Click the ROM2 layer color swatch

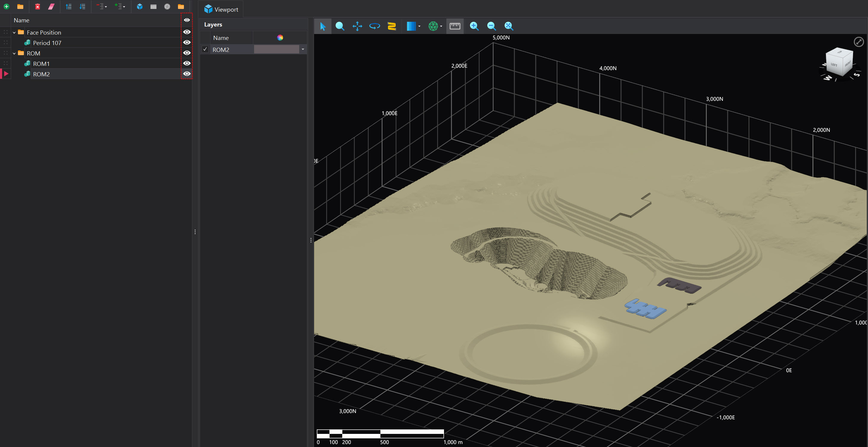click(276, 50)
